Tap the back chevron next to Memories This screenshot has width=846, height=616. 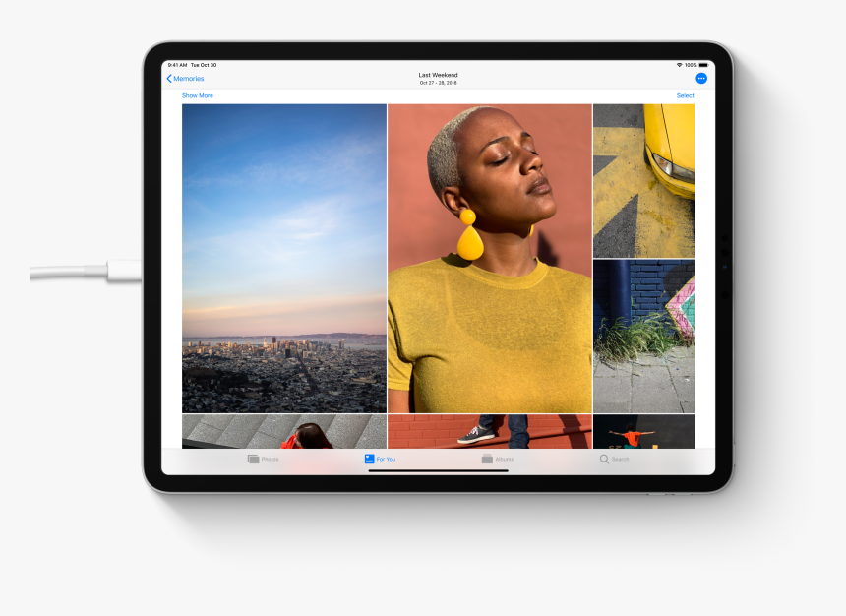pos(169,77)
